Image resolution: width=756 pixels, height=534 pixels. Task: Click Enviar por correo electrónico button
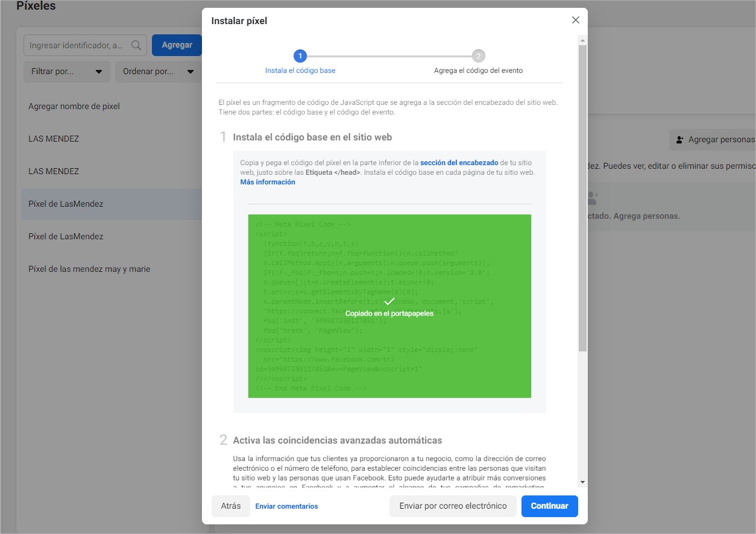(453, 506)
